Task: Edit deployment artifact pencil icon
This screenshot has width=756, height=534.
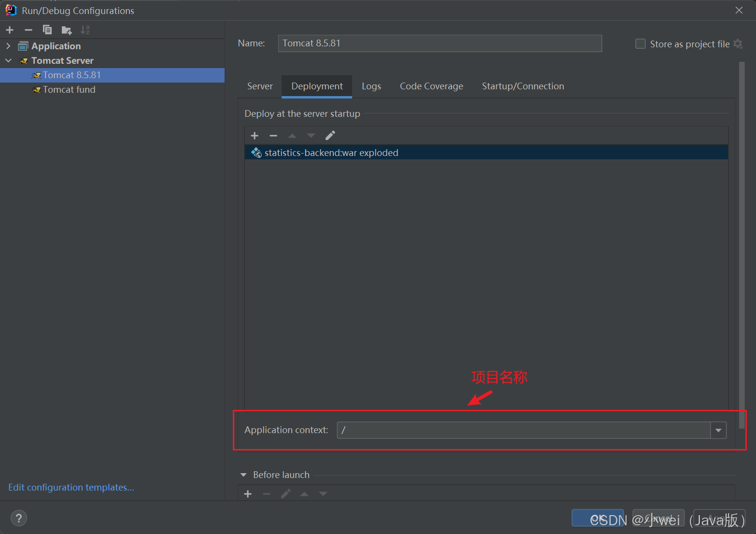Action: 330,136
